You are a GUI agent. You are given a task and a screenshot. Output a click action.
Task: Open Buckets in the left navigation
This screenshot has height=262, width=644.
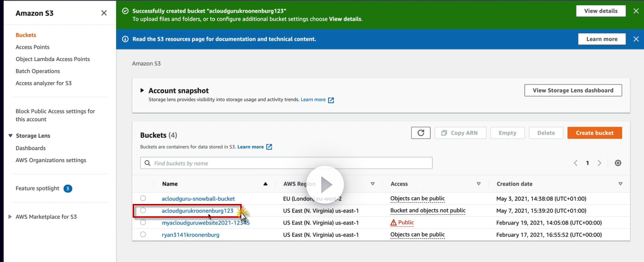[x=26, y=35]
